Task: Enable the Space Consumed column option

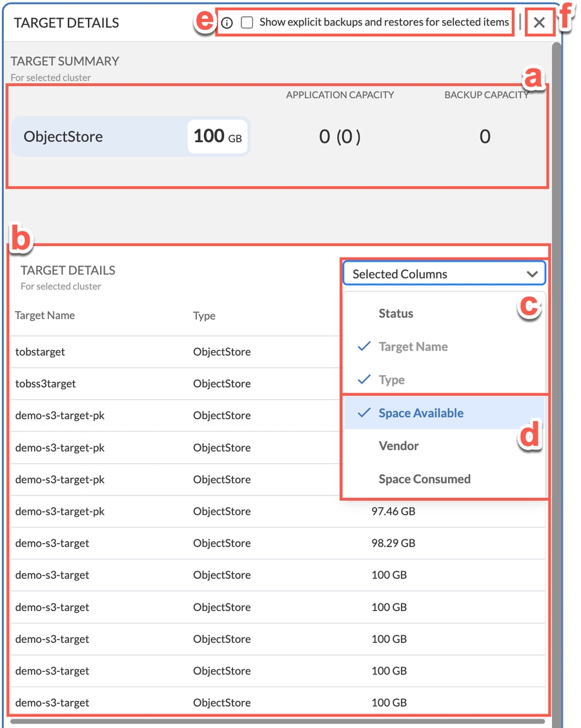Action: point(424,479)
